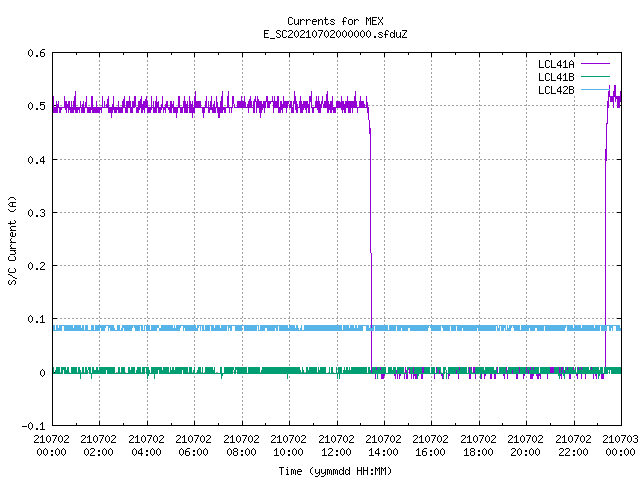Click the 0.5 y-axis tick value

click(x=36, y=106)
